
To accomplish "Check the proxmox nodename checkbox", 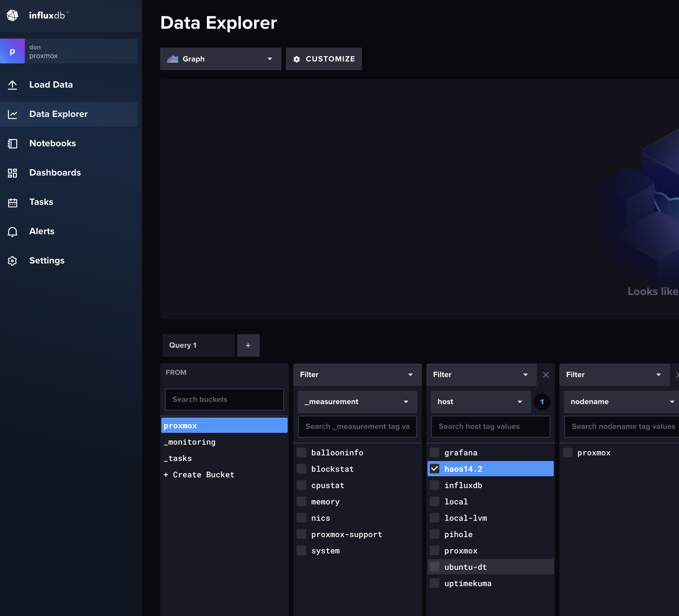I will [x=568, y=452].
